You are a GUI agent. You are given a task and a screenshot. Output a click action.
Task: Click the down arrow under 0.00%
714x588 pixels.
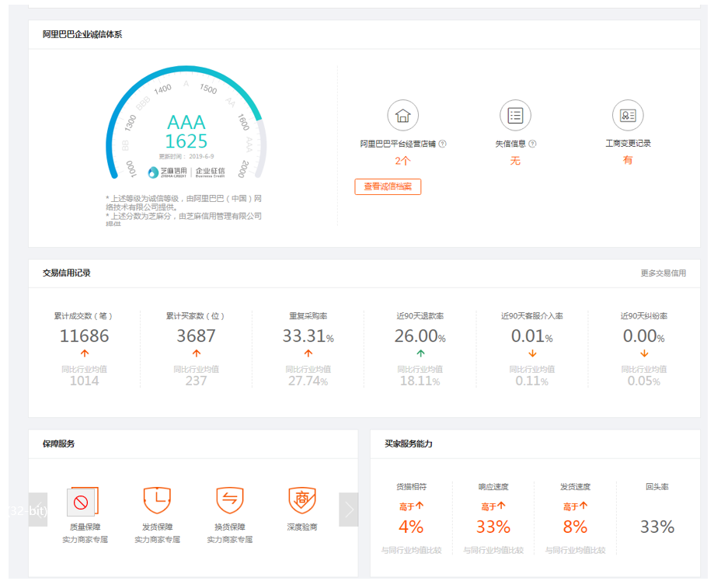pos(644,353)
